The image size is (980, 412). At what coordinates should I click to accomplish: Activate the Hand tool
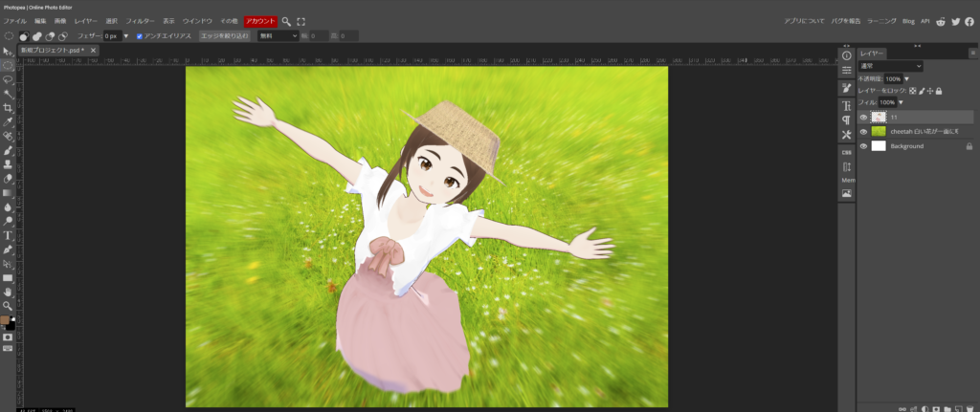pyautogui.click(x=8, y=291)
